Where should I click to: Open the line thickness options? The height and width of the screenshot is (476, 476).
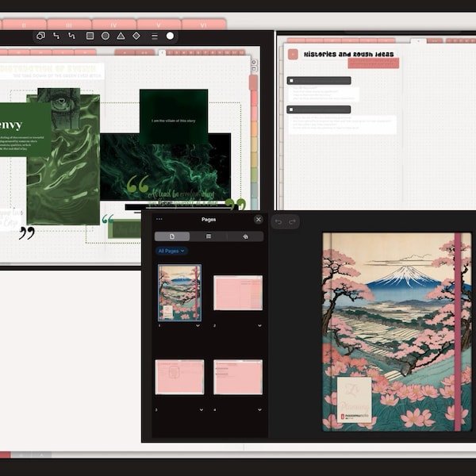[155, 36]
